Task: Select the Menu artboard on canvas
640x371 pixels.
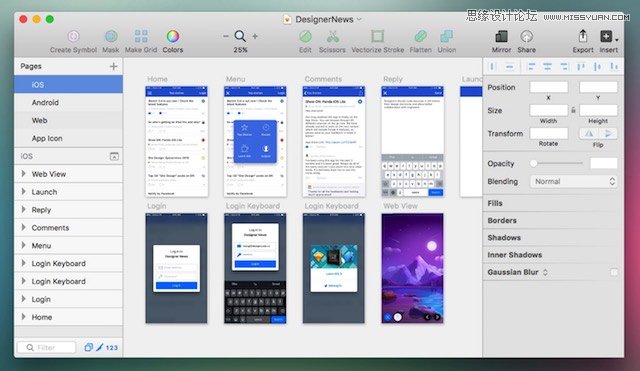Action: 255,141
